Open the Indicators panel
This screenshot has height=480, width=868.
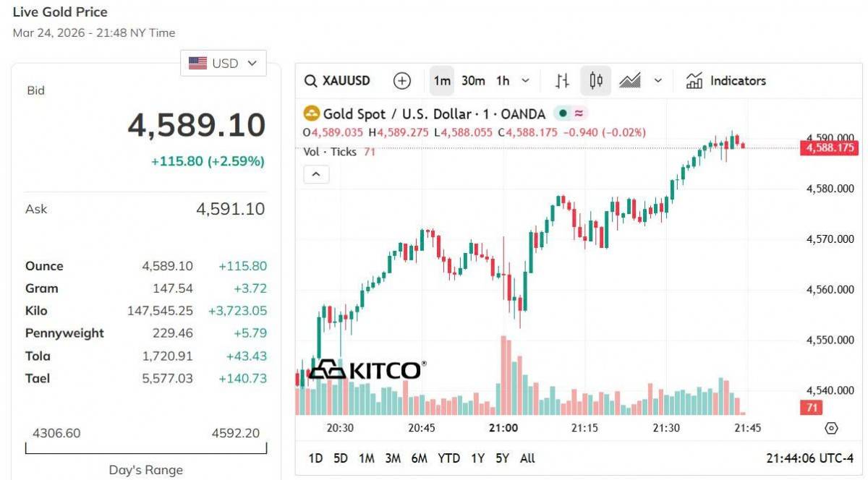click(x=726, y=81)
